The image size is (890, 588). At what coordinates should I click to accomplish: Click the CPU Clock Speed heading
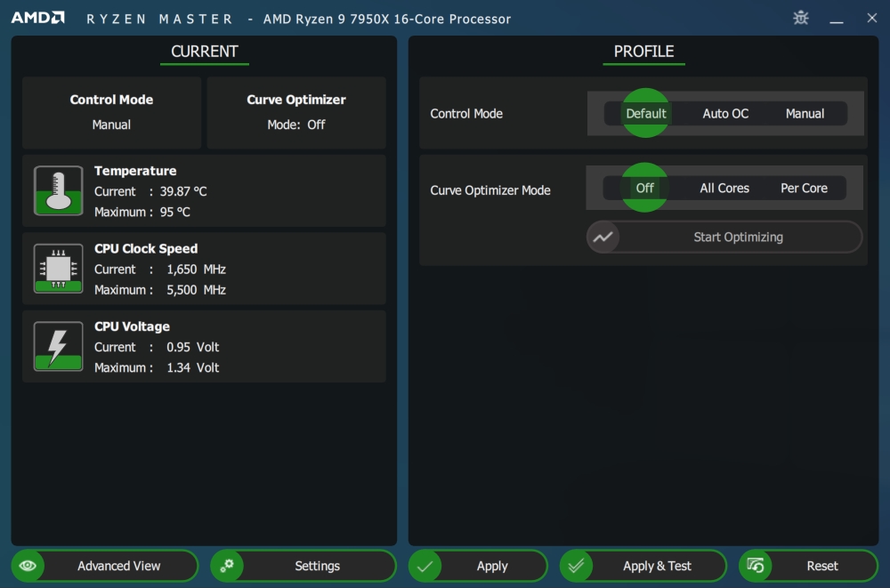point(146,248)
